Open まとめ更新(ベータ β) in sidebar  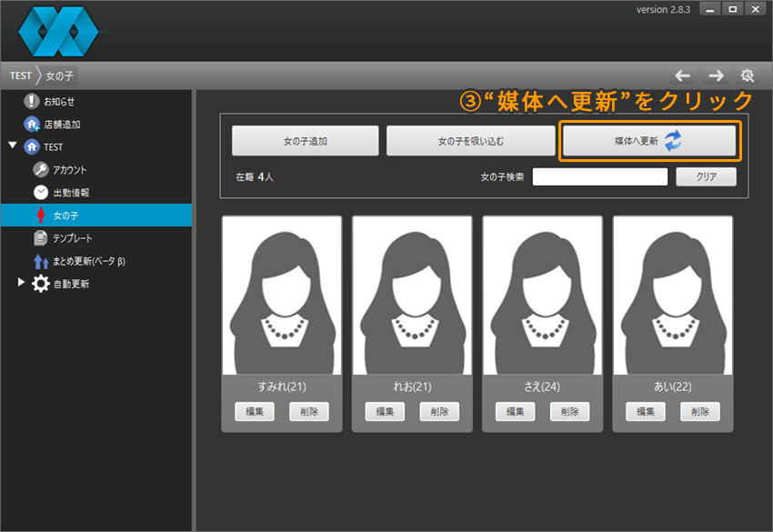point(89,261)
